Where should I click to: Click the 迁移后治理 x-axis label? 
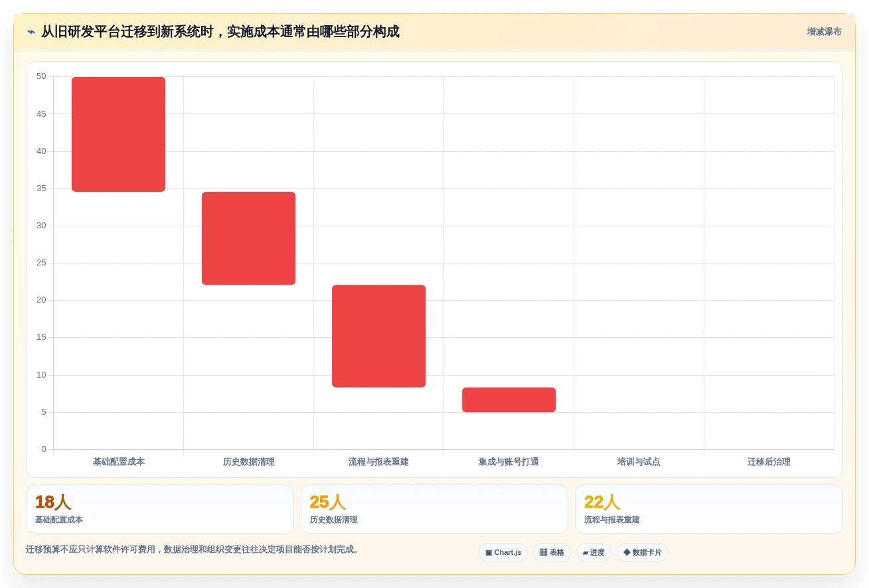pos(769,462)
